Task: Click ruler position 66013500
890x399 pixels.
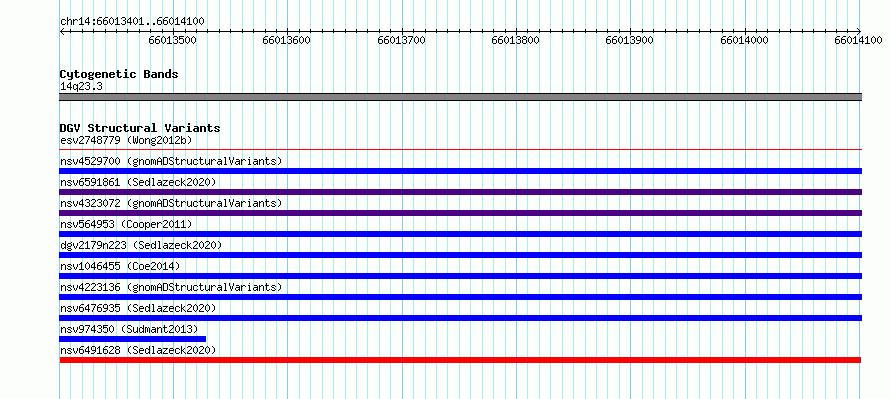Action: (173, 40)
